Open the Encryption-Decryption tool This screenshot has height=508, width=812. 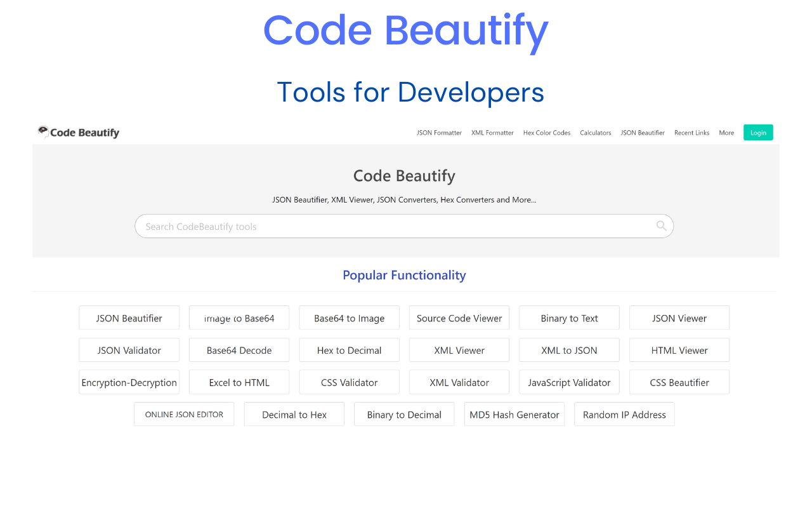[x=129, y=382]
